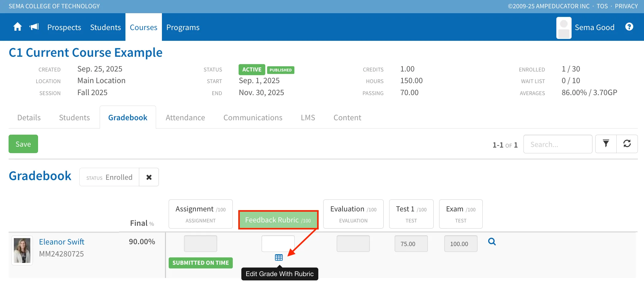Screen dimensions: 644x289
Task: Click the TOS link
Action: click(602, 6)
